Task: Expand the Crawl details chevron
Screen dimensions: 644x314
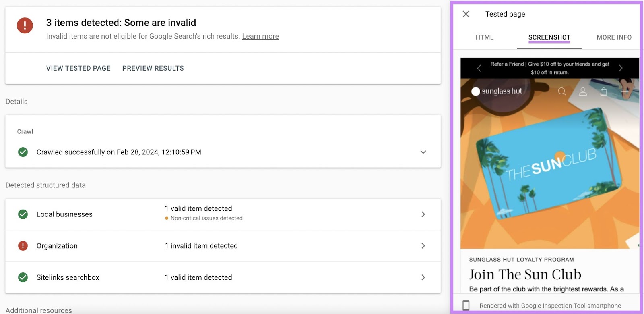Action: [423, 152]
